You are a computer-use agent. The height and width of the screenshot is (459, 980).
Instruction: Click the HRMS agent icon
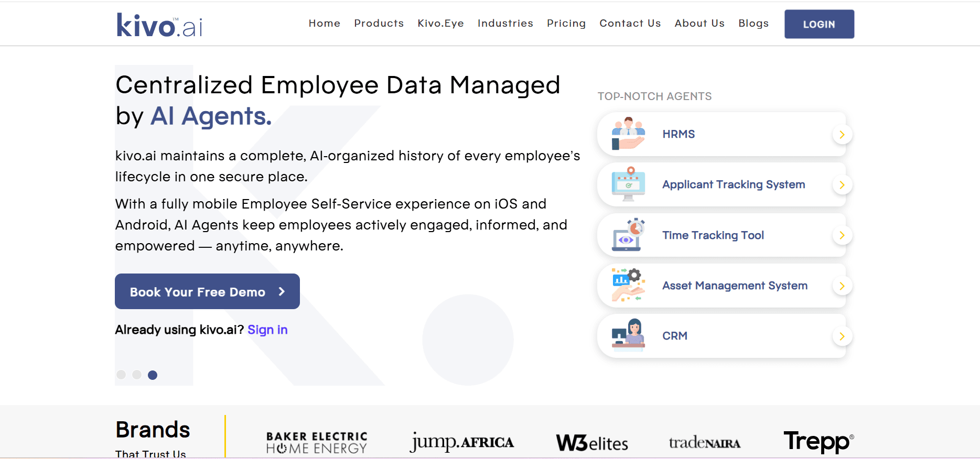[628, 134]
